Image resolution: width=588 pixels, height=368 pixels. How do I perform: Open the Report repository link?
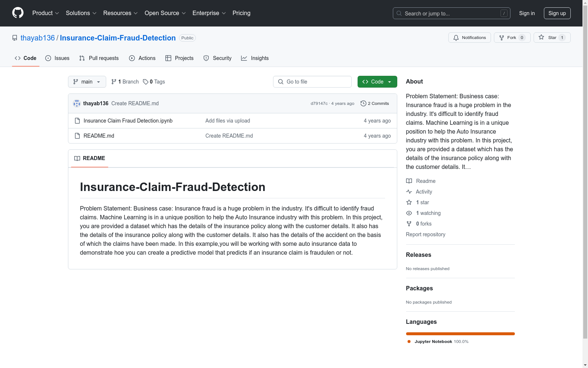[426, 234]
